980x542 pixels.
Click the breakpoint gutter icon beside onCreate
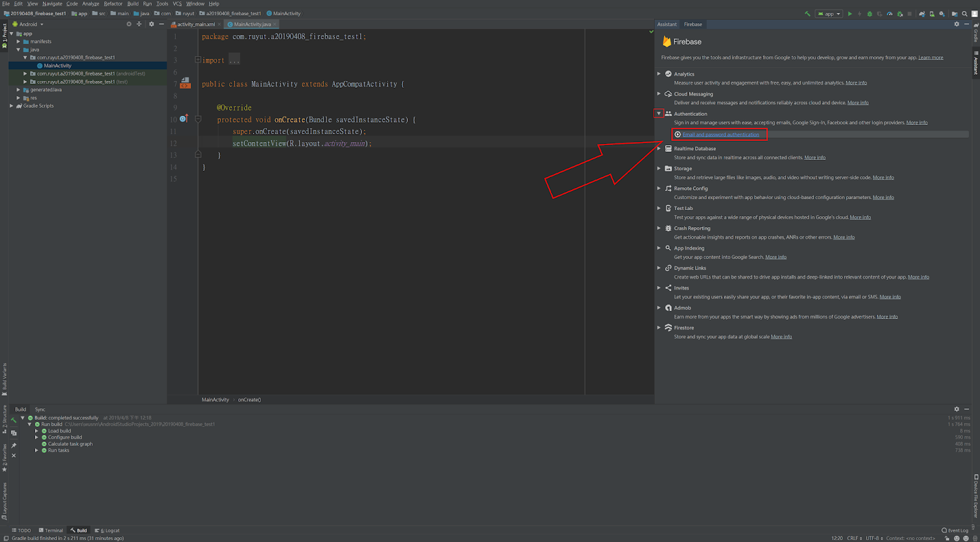[x=183, y=119]
